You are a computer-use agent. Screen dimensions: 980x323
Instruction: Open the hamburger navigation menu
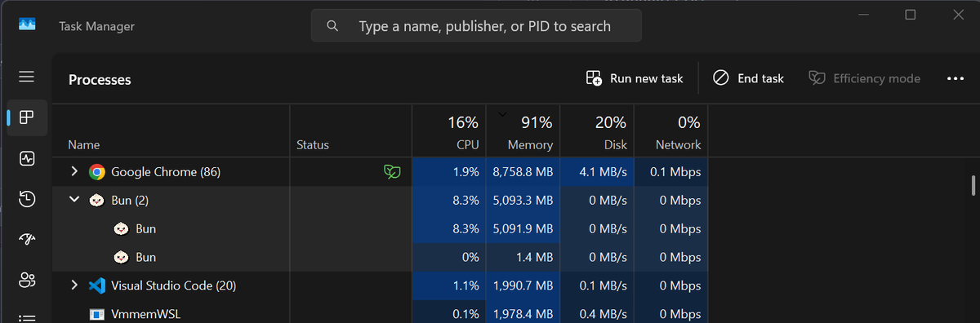click(x=26, y=77)
